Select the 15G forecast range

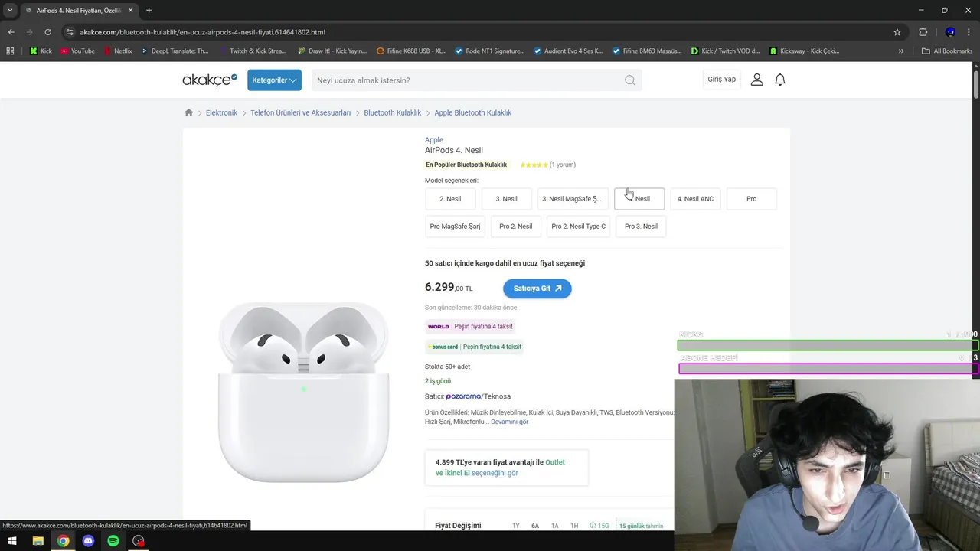tap(600, 526)
